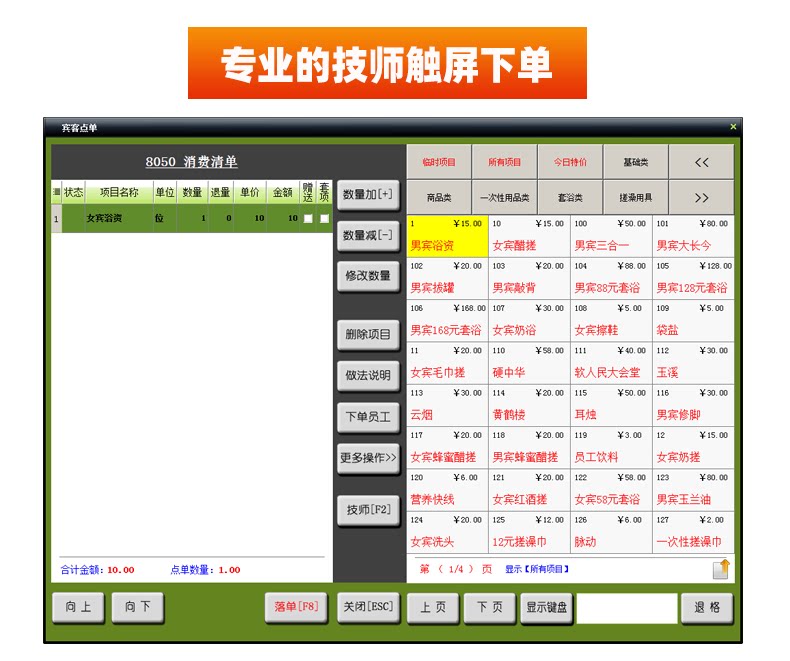Add item 袋盐
790x661 pixels.
(693, 320)
